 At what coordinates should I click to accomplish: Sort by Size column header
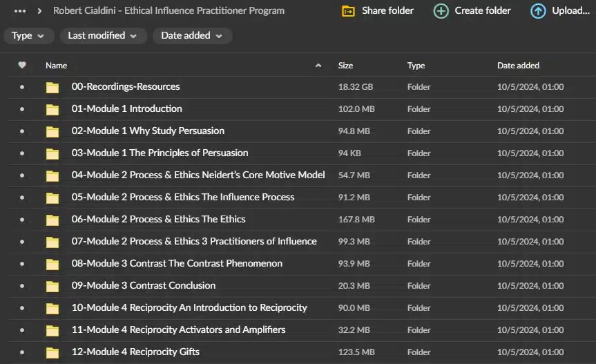pos(345,66)
